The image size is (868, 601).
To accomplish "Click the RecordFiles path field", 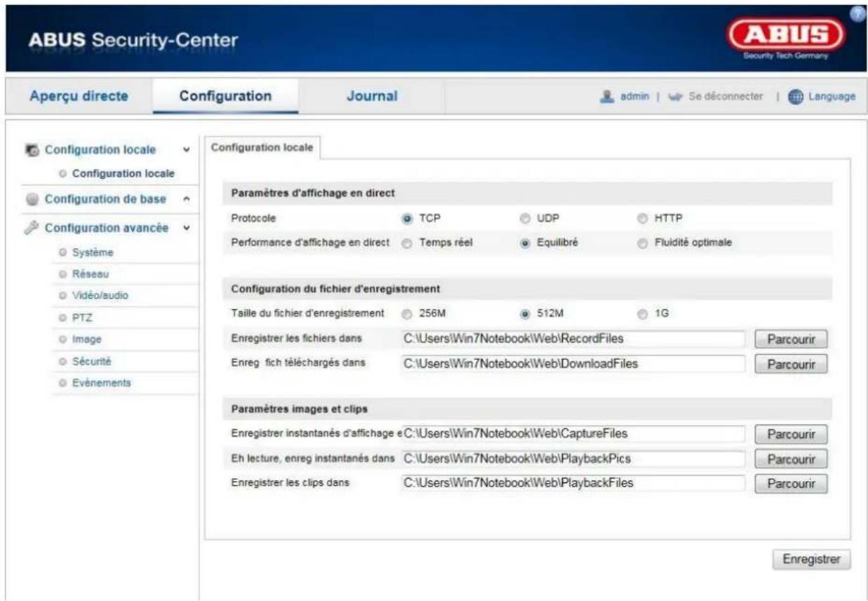I will pyautogui.click(x=573, y=339).
